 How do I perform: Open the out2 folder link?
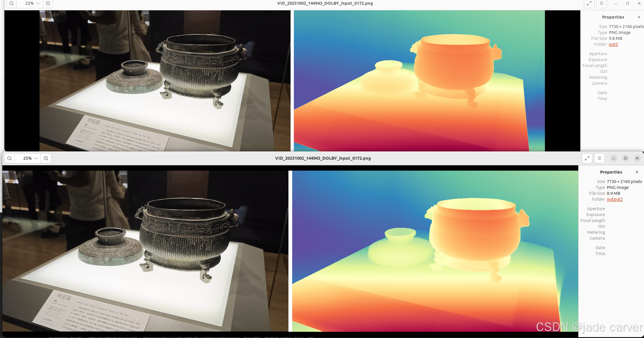[x=613, y=44]
